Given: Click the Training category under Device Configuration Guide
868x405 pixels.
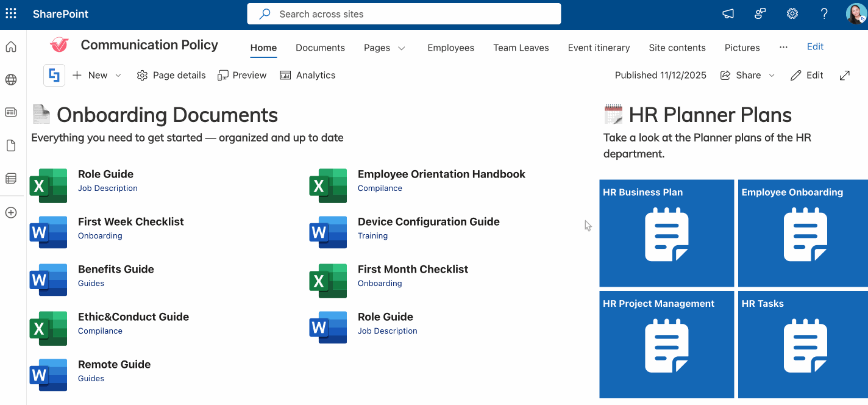Looking at the screenshot, I should point(372,235).
